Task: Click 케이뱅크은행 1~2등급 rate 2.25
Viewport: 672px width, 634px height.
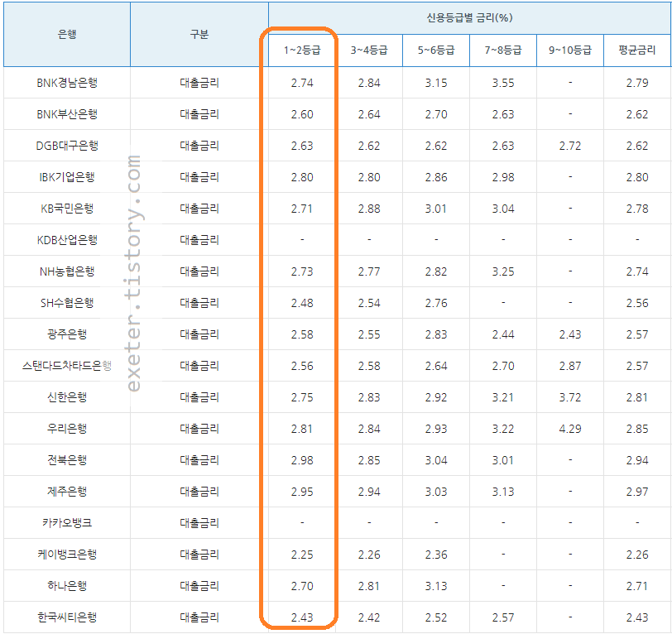Action: click(302, 555)
